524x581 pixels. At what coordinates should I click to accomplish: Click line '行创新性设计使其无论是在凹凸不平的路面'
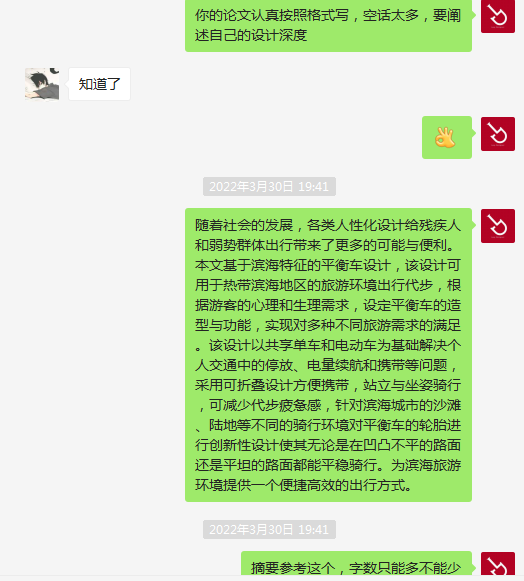coord(328,445)
